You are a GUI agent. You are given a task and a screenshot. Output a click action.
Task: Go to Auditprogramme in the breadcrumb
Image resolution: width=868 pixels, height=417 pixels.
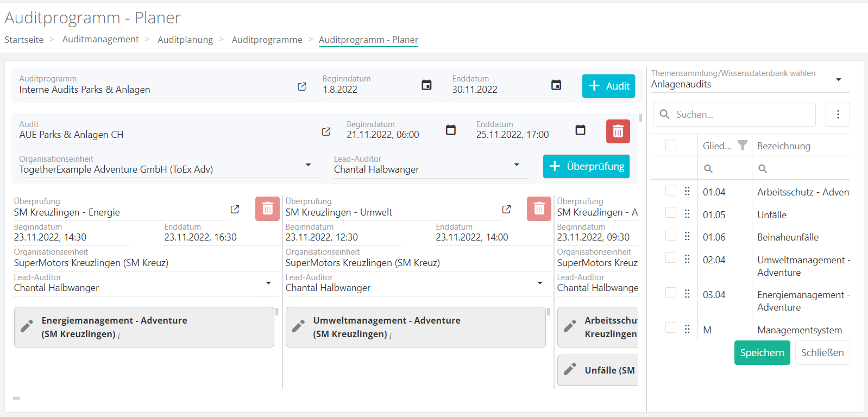click(267, 40)
